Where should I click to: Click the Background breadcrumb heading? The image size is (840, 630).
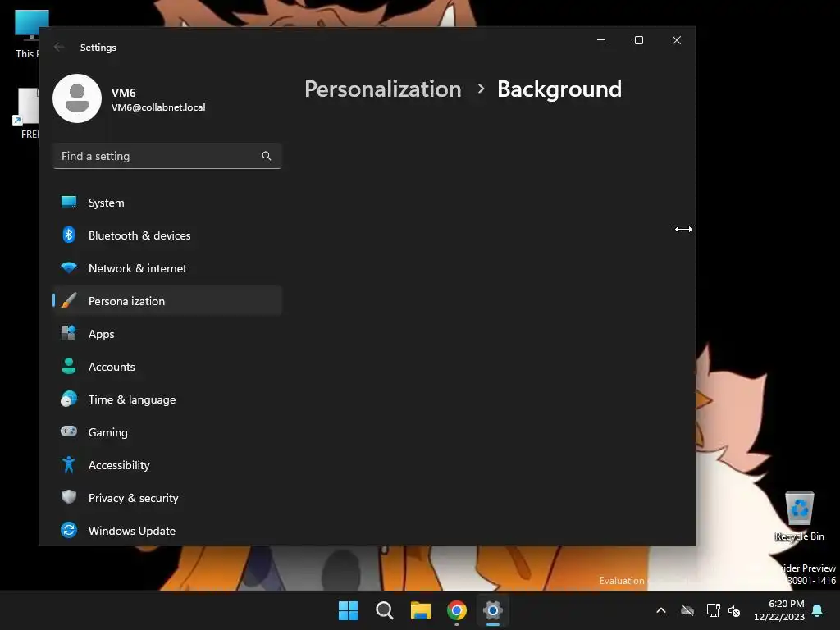coord(559,89)
